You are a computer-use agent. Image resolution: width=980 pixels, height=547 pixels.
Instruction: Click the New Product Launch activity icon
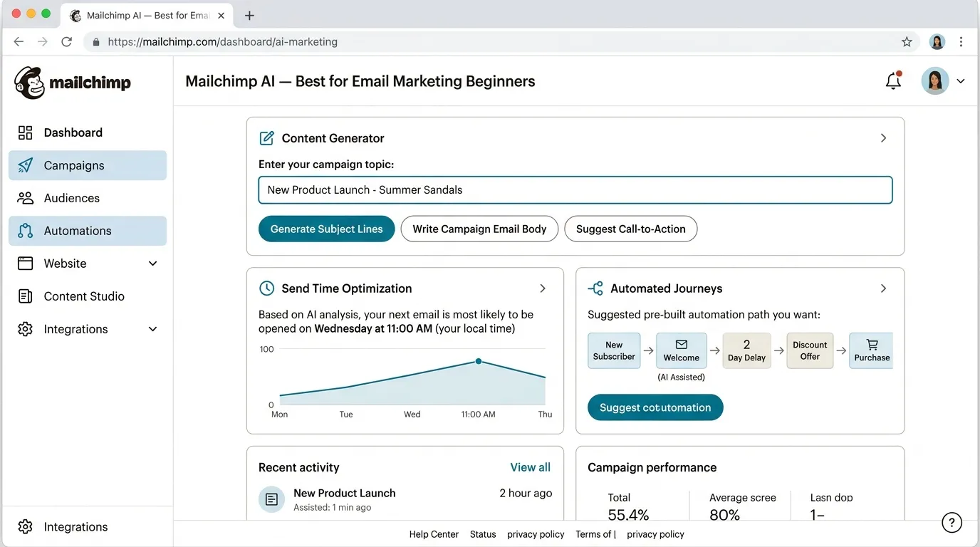(x=271, y=499)
